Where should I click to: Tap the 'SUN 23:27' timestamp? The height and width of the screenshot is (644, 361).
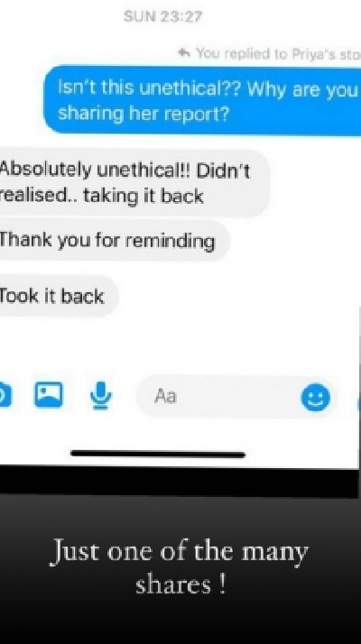click(x=163, y=17)
